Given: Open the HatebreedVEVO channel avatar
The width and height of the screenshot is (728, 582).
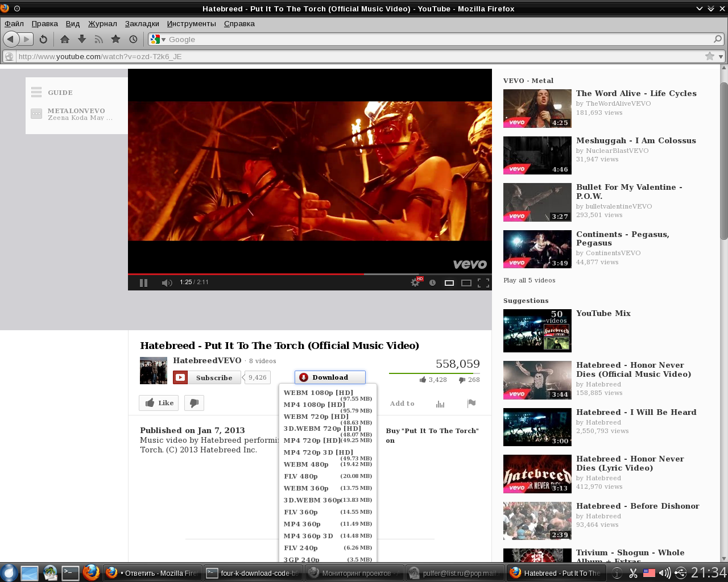Looking at the screenshot, I should point(154,371).
